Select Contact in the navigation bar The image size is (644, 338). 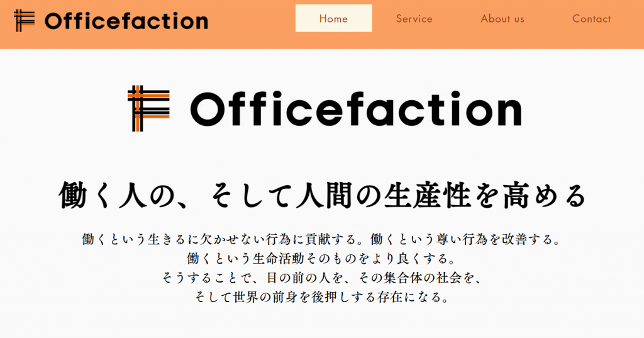pyautogui.click(x=591, y=19)
